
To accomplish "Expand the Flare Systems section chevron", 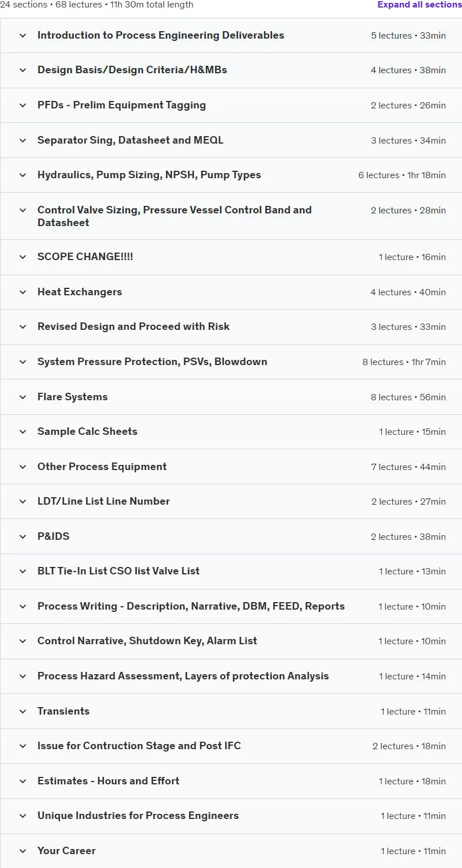I will 23,397.
